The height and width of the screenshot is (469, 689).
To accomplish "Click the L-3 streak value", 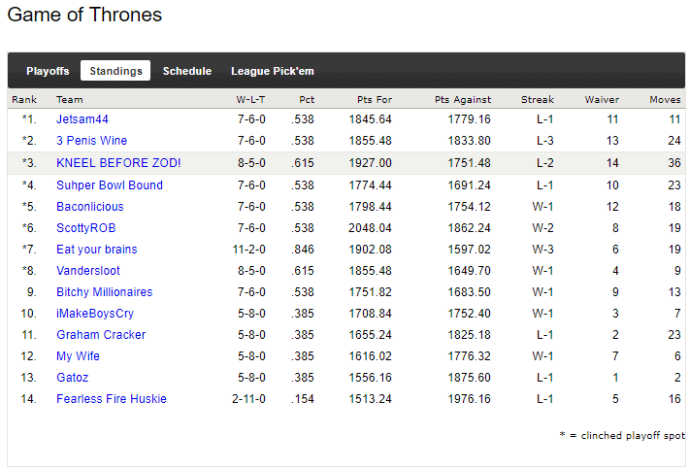I will click(x=544, y=141).
